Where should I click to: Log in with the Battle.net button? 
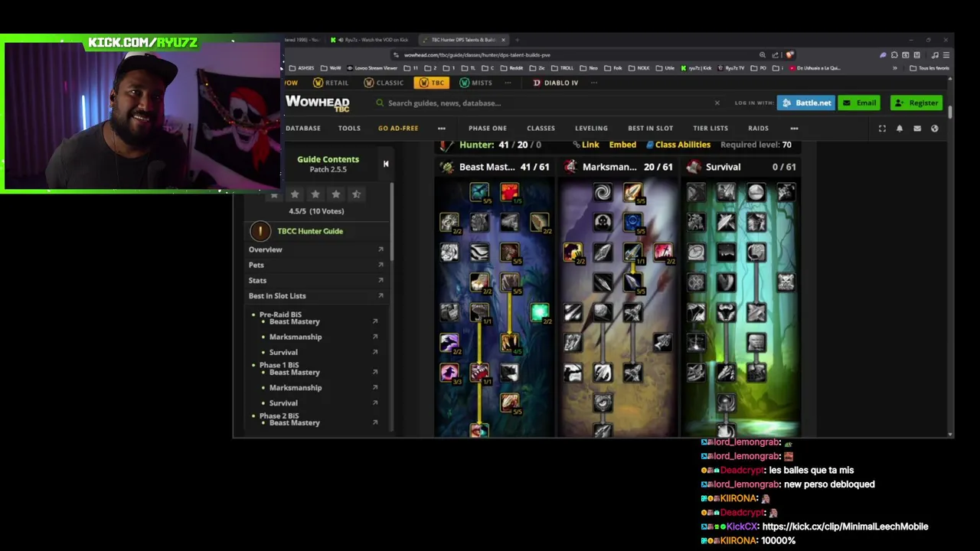pos(806,103)
